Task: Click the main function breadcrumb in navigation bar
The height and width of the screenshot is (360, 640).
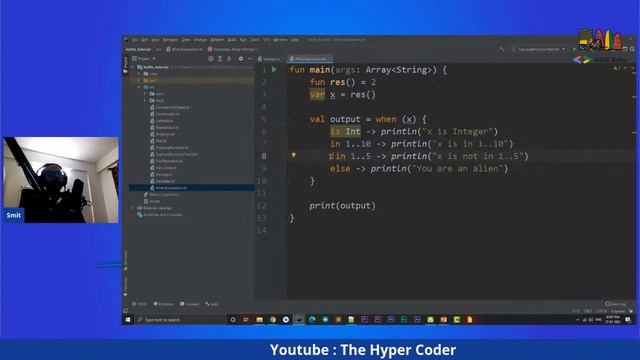Action: [232, 49]
